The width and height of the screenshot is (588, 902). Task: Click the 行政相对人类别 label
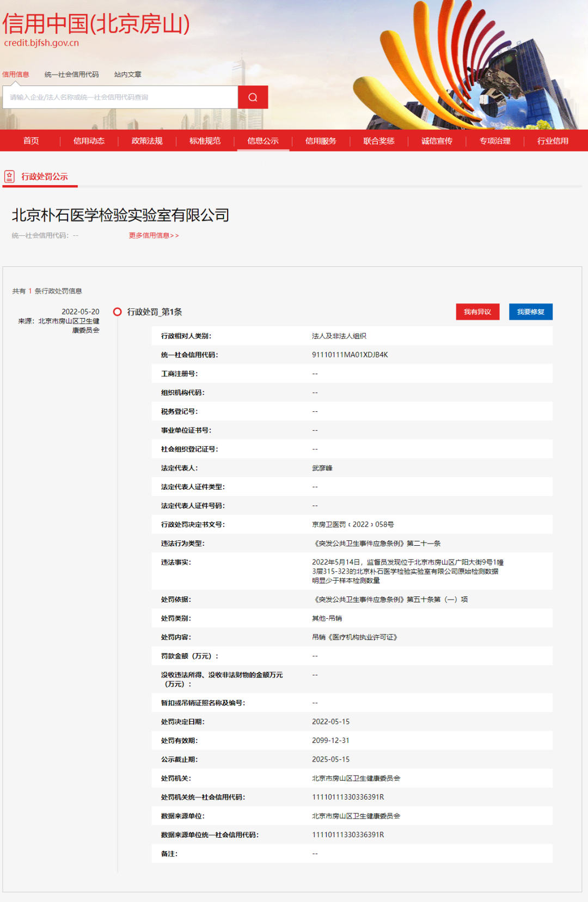(x=186, y=336)
